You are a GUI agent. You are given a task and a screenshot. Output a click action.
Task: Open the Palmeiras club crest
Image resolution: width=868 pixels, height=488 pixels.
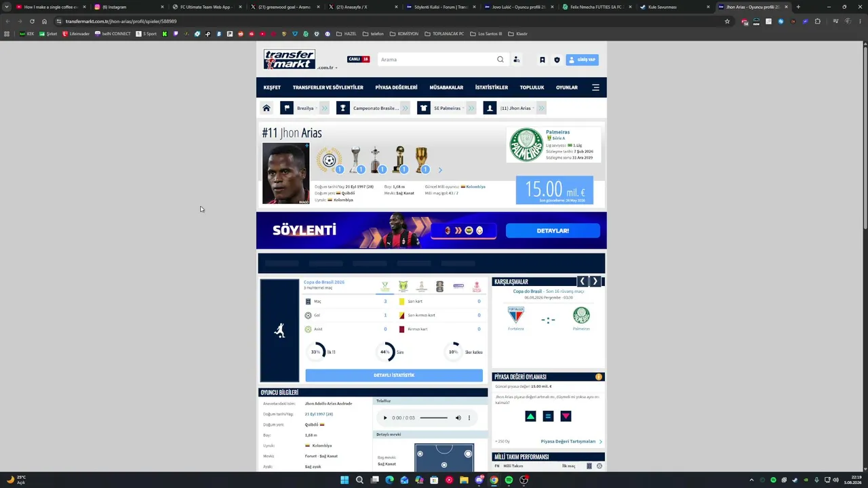pos(526,144)
